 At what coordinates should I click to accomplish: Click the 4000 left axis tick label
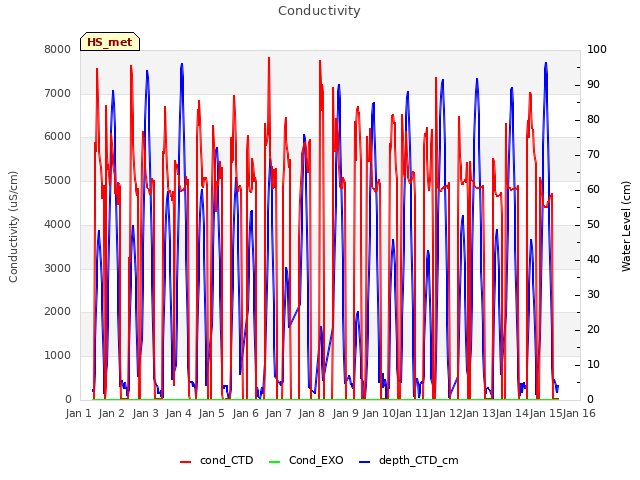pyautogui.click(x=58, y=224)
